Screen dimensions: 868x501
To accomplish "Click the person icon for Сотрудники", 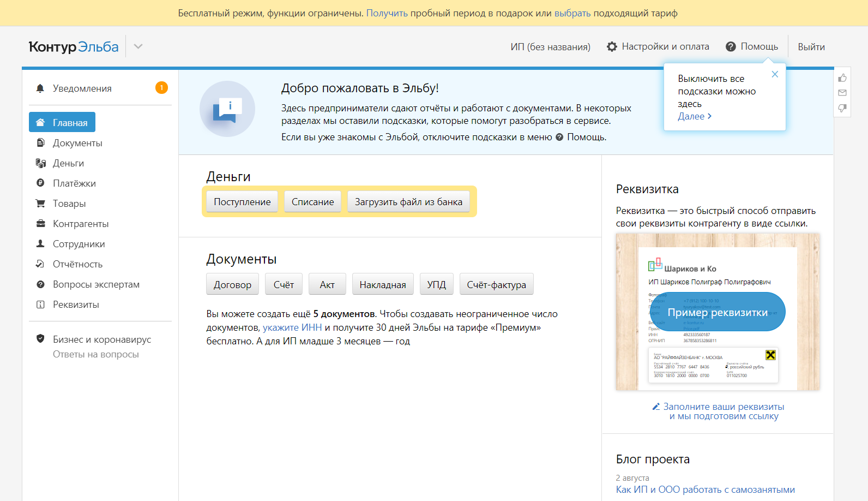I will click(x=40, y=244).
